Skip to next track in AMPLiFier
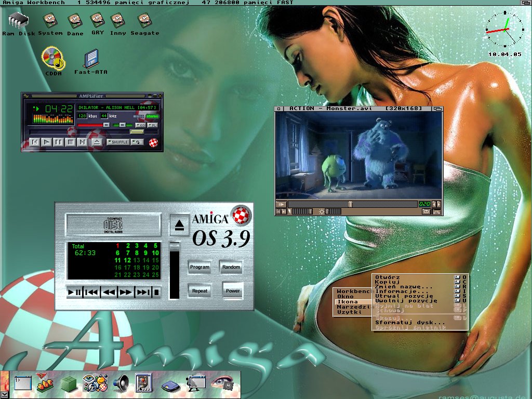The image size is (532, 399). tap(82, 142)
